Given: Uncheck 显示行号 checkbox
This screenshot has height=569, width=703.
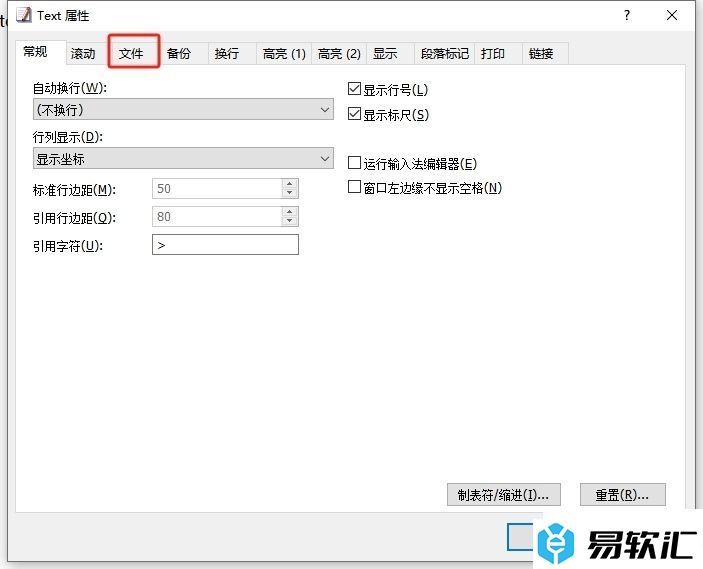Looking at the screenshot, I should pos(354,89).
